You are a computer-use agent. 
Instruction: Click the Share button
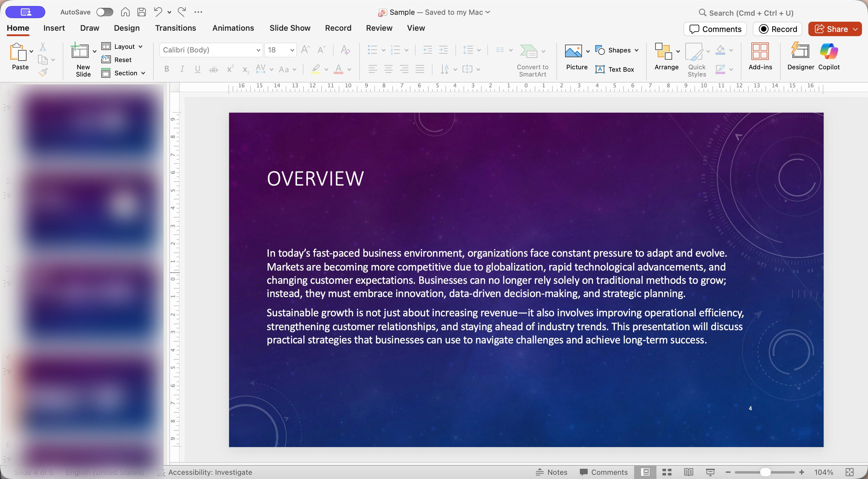831,29
